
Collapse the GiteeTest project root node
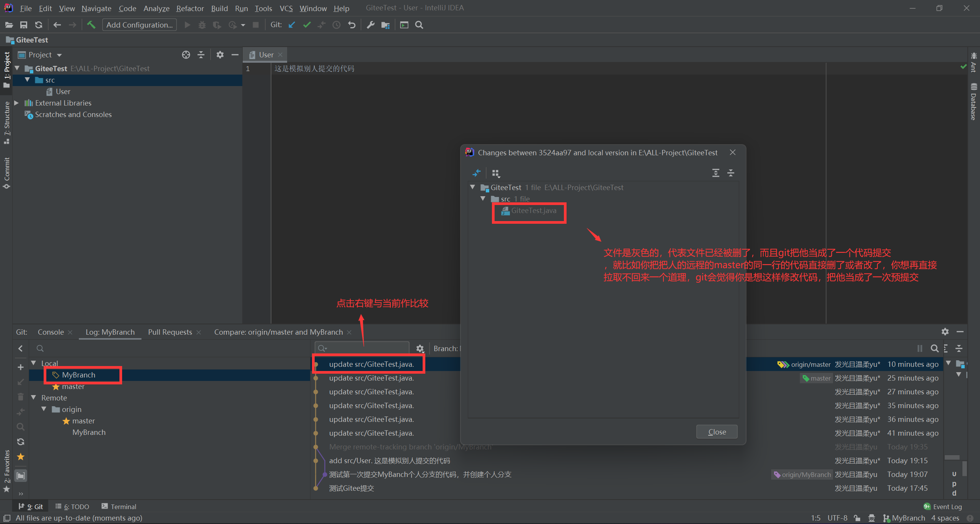[x=17, y=68]
